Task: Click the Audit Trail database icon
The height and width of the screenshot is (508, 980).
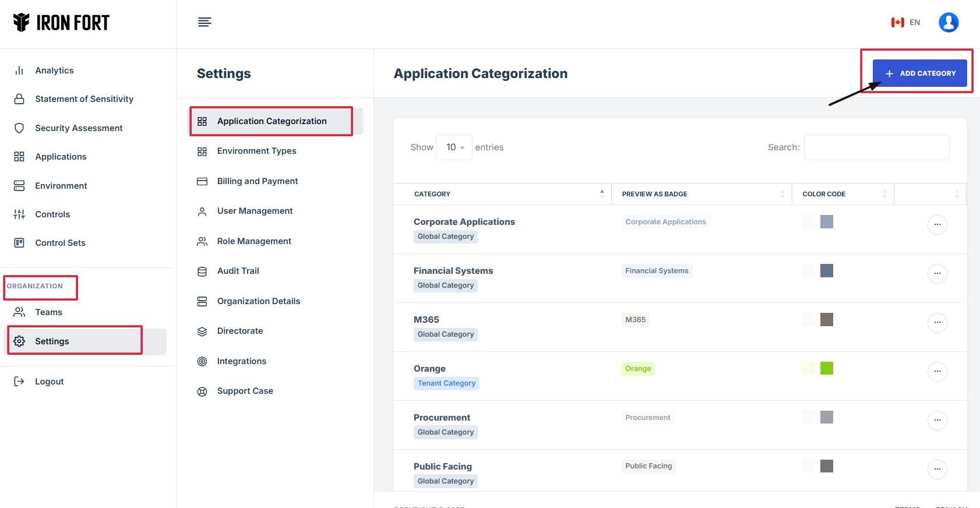Action: pos(202,271)
